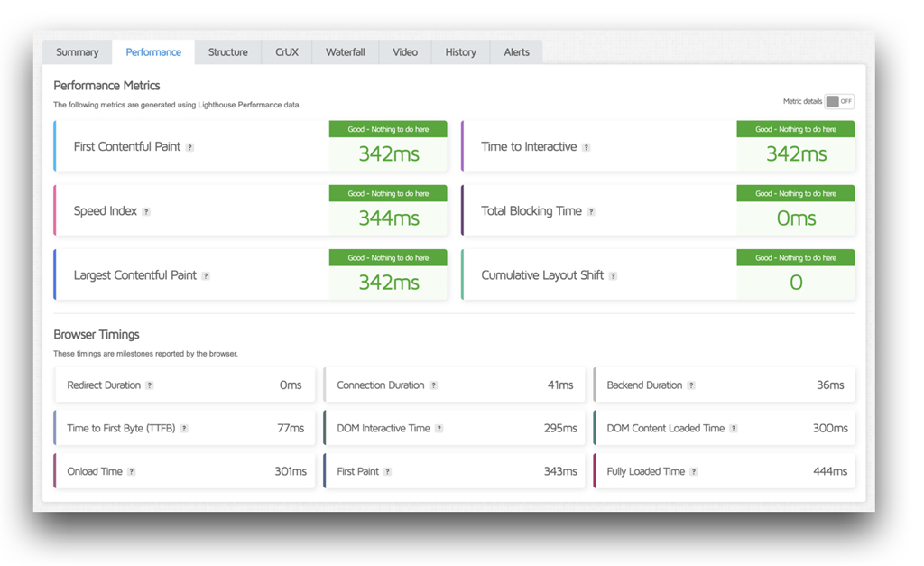Click help icon next to Time to First Byte
The width and height of the screenshot is (924, 566).
[184, 429]
